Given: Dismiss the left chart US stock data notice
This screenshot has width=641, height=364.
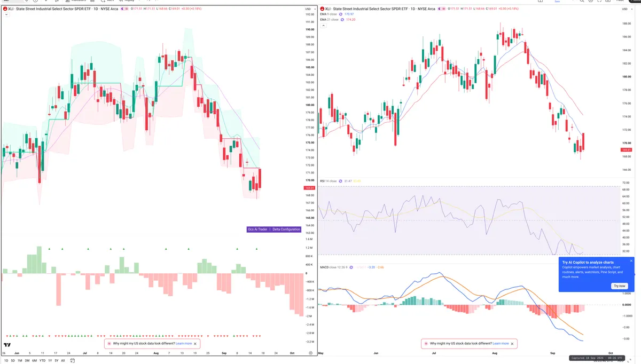Looking at the screenshot, I should 196,344.
